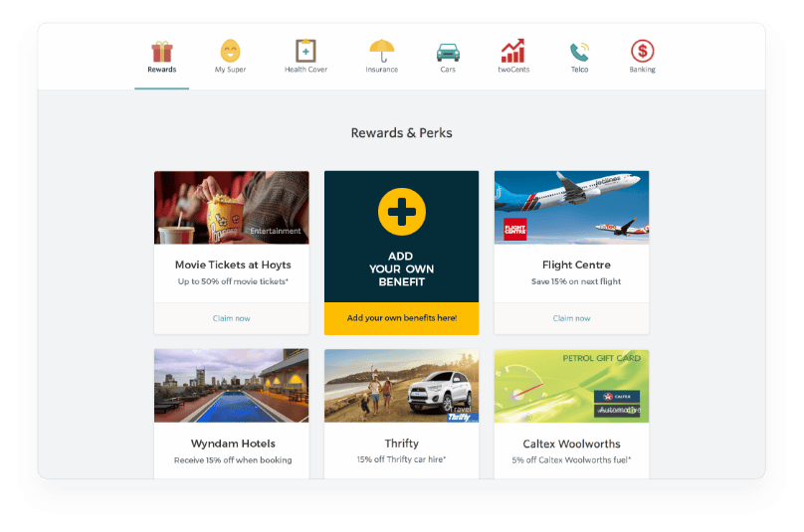This screenshot has width=804, height=532.
Task: Claim now for Movie Tickets at Hoyts
Action: (x=231, y=318)
